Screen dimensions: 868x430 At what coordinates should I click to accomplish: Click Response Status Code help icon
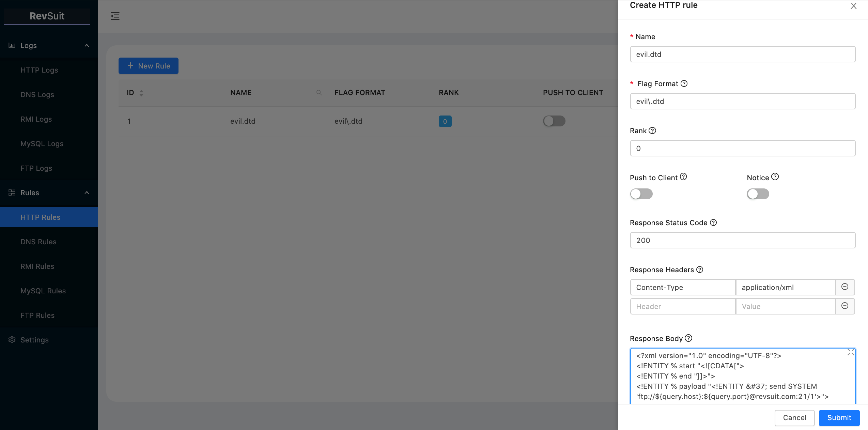pos(713,222)
